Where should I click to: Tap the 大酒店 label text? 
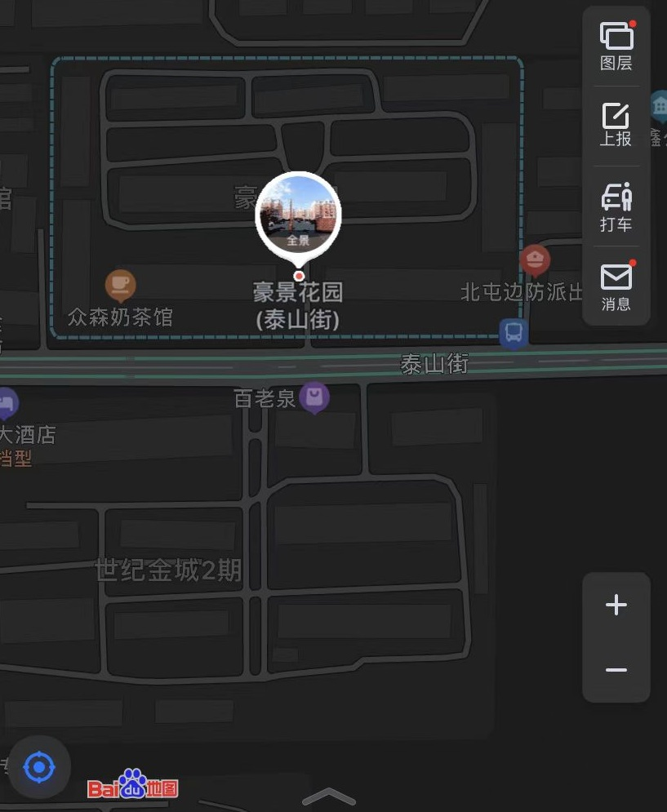coord(27,435)
